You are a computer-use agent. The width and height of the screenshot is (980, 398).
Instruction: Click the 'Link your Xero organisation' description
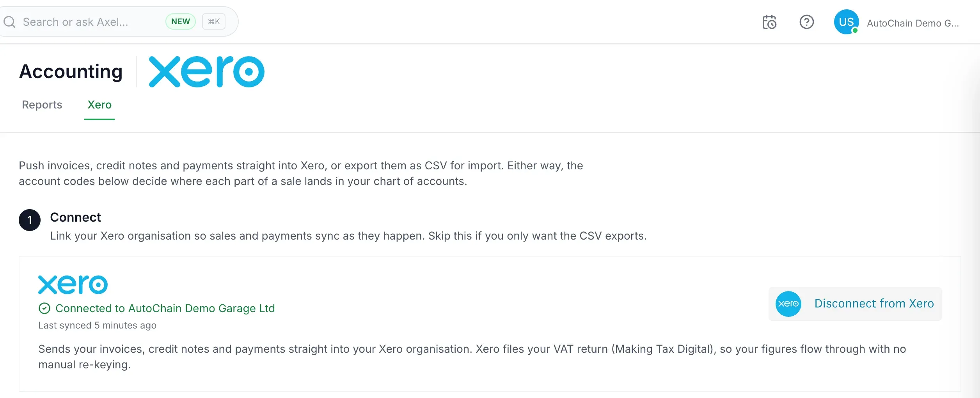pyautogui.click(x=348, y=236)
